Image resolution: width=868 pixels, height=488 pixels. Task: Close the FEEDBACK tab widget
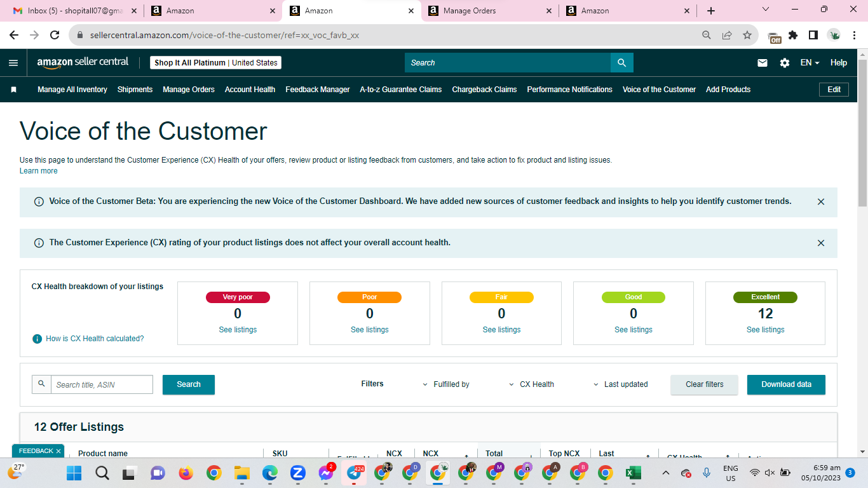point(58,451)
